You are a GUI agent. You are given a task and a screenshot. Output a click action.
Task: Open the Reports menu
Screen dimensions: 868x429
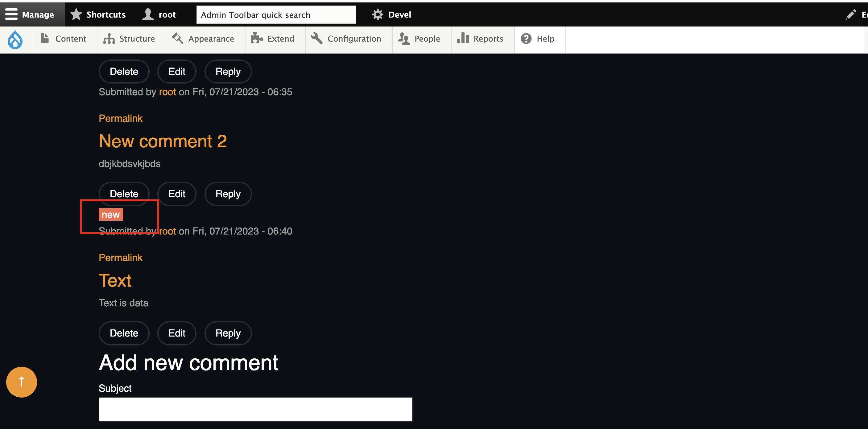coord(481,39)
